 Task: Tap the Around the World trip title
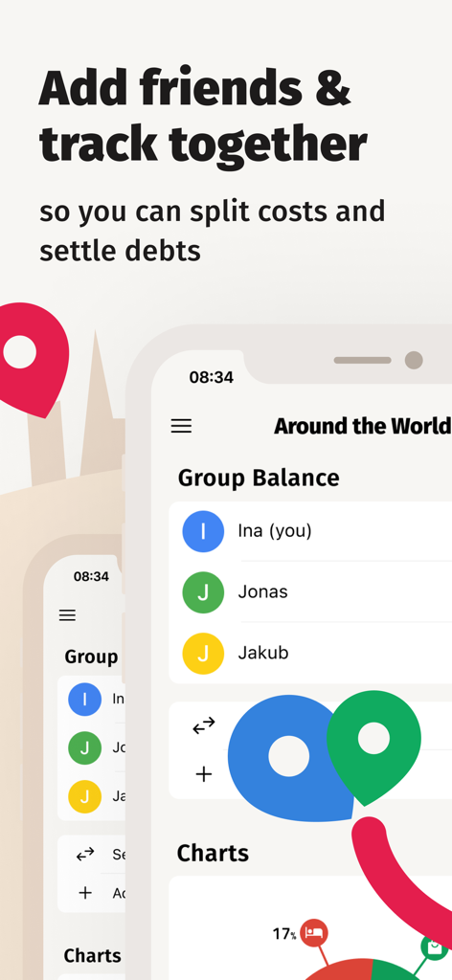(362, 426)
